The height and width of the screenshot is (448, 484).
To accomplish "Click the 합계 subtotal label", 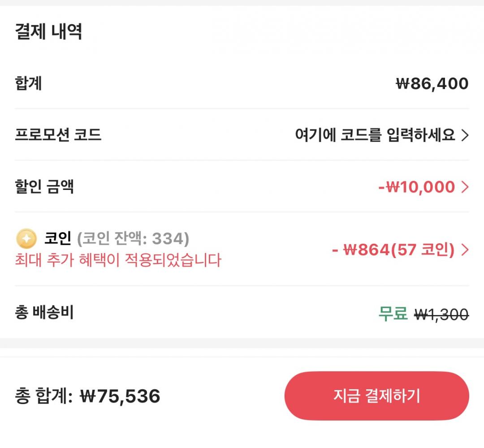I will click(x=28, y=84).
